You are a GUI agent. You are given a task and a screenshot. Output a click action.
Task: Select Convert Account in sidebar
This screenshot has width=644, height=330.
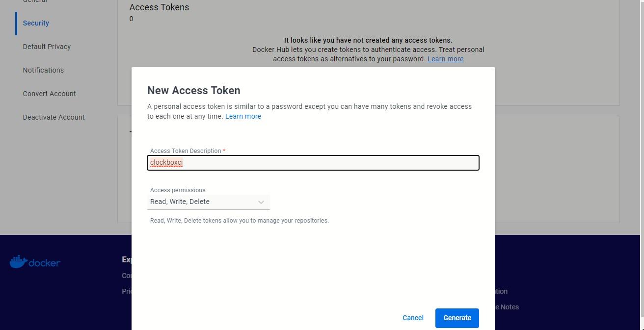[x=49, y=94]
